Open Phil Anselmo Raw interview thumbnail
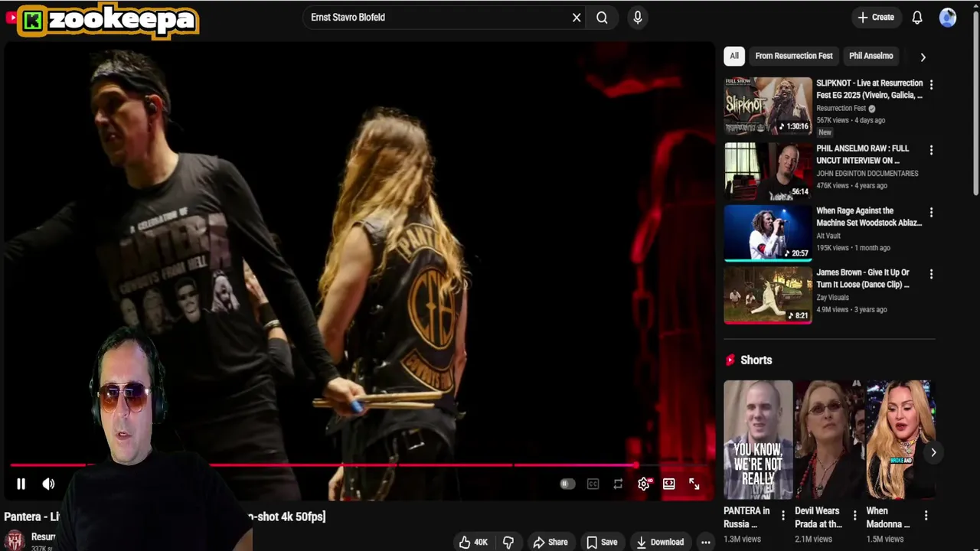The image size is (980, 551). point(768,171)
